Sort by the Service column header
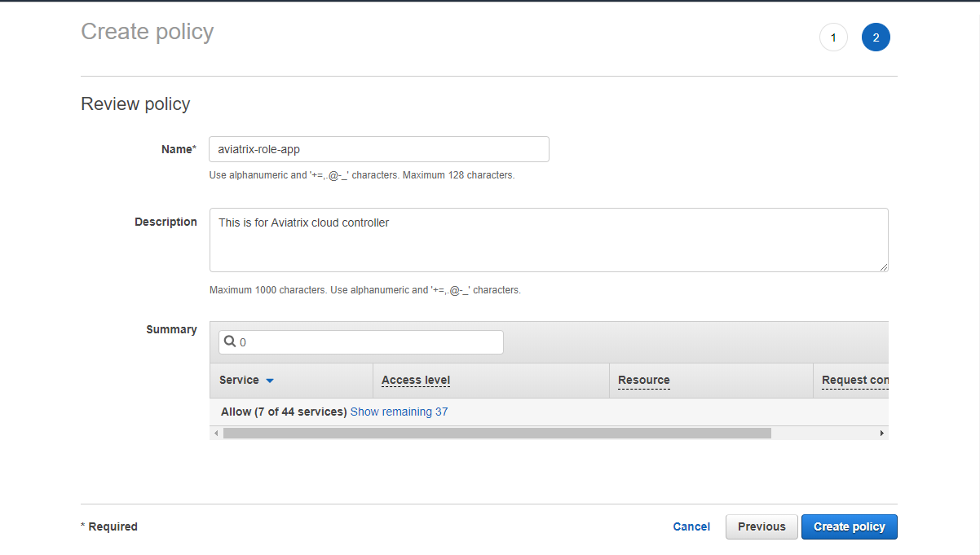Viewport: 980px width, 555px height. 239,380
